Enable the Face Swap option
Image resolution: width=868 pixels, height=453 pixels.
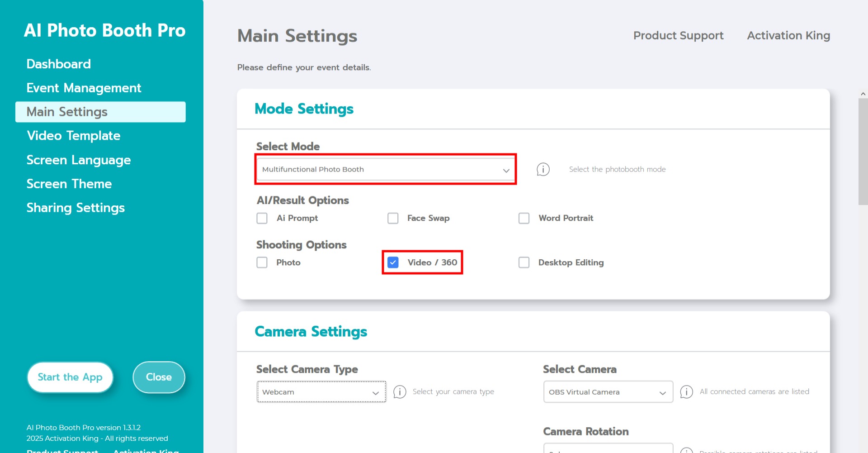coord(393,218)
